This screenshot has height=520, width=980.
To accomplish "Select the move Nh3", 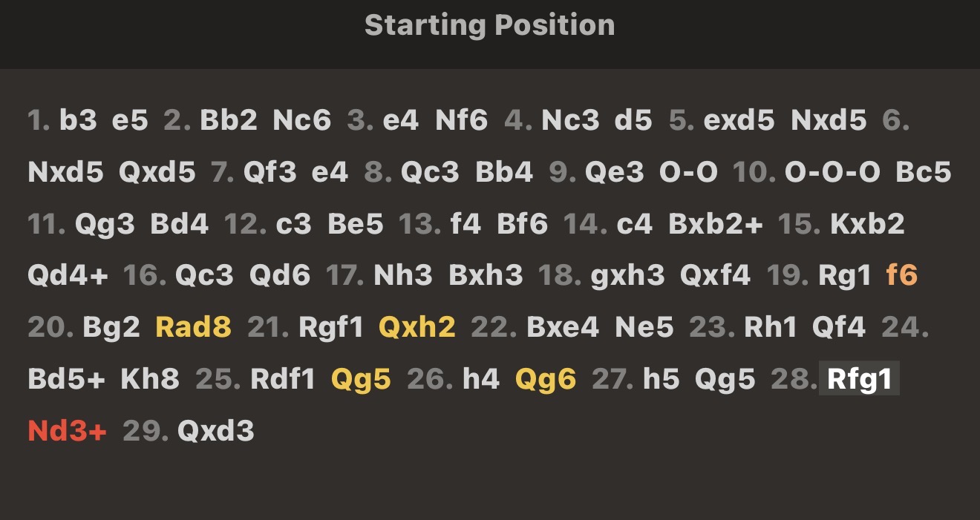I will (x=402, y=275).
